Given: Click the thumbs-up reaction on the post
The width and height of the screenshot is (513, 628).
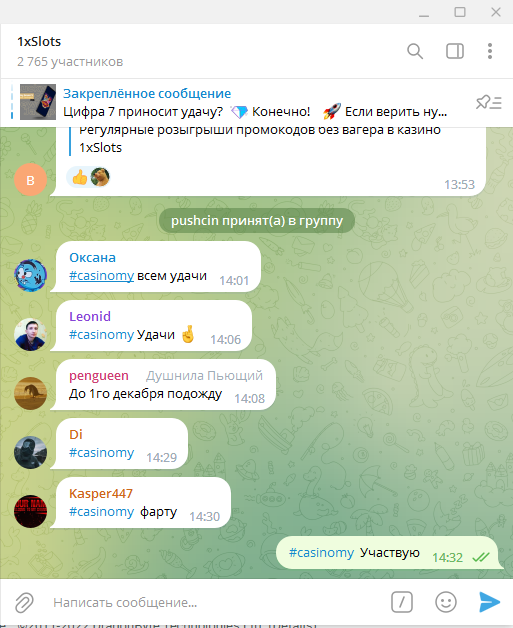Looking at the screenshot, I should click(x=80, y=177).
